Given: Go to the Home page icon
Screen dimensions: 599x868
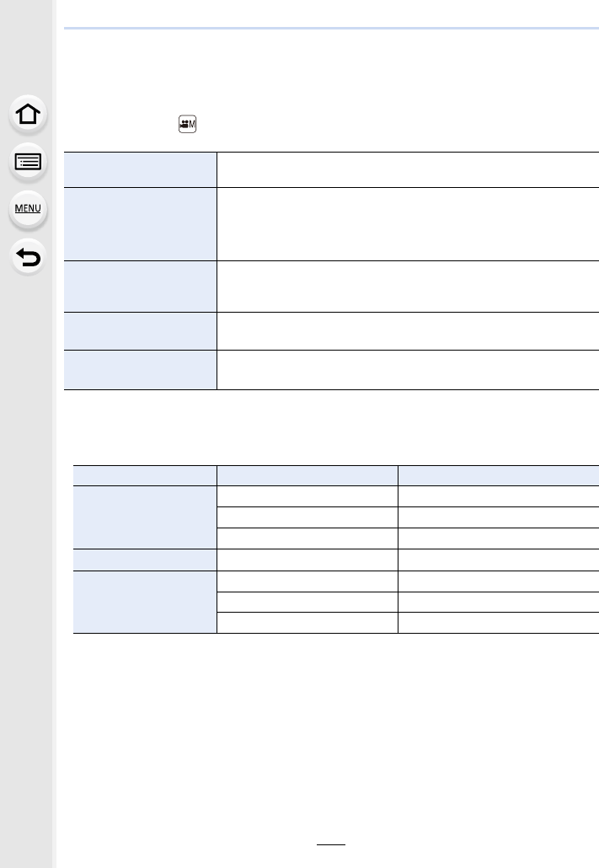Looking at the screenshot, I should coord(28,115).
